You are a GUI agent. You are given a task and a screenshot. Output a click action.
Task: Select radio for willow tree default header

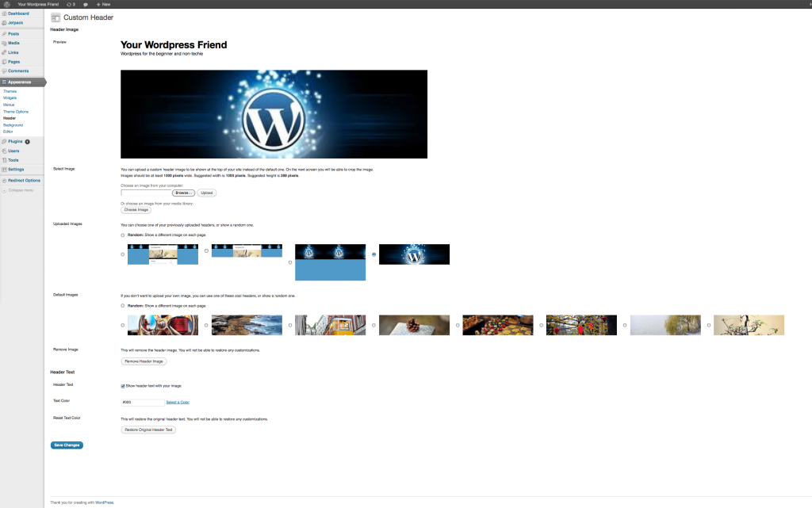click(625, 326)
